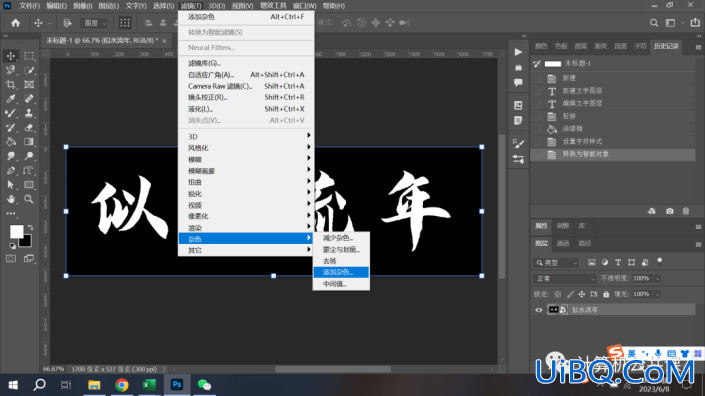The image size is (705, 396).
Task: Select the Crop tool
Action: (x=11, y=85)
